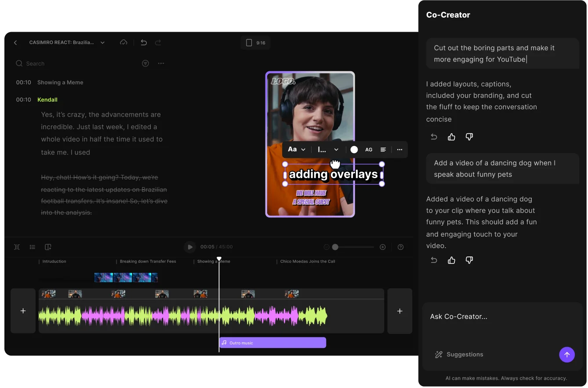Image resolution: width=588 pixels, height=388 pixels.
Task: Open the Aa font dropdown
Action: [x=297, y=150]
